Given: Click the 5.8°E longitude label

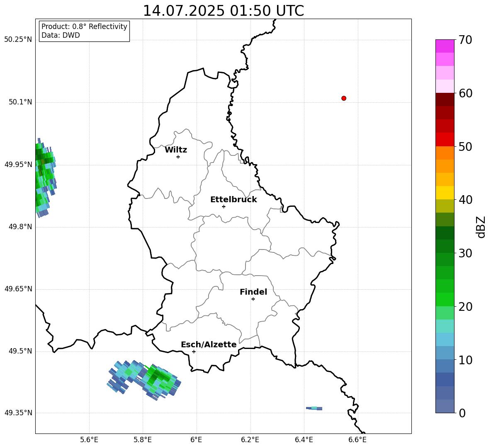Looking at the screenshot, I should tap(143, 440).
